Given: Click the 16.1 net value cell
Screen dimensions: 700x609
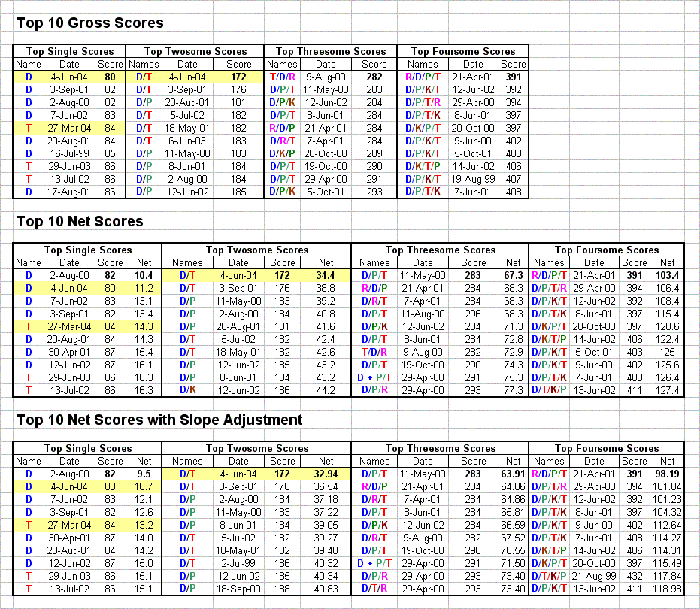Looking at the screenshot, I should pyautogui.click(x=144, y=365).
